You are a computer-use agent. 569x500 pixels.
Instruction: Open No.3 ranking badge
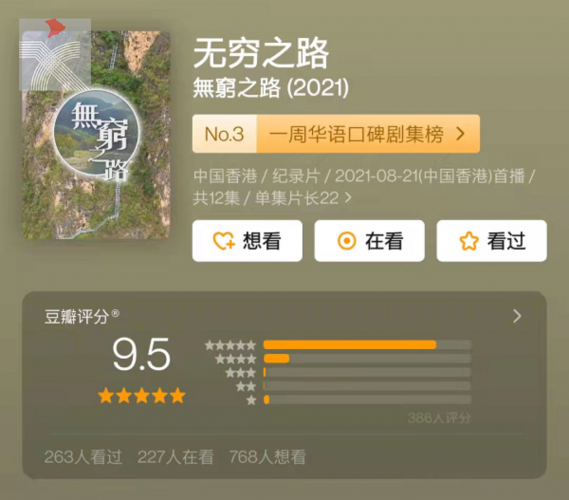pos(225,134)
